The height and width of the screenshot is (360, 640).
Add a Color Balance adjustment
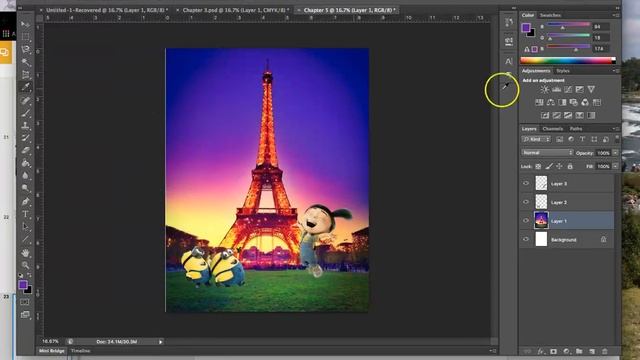point(551,102)
